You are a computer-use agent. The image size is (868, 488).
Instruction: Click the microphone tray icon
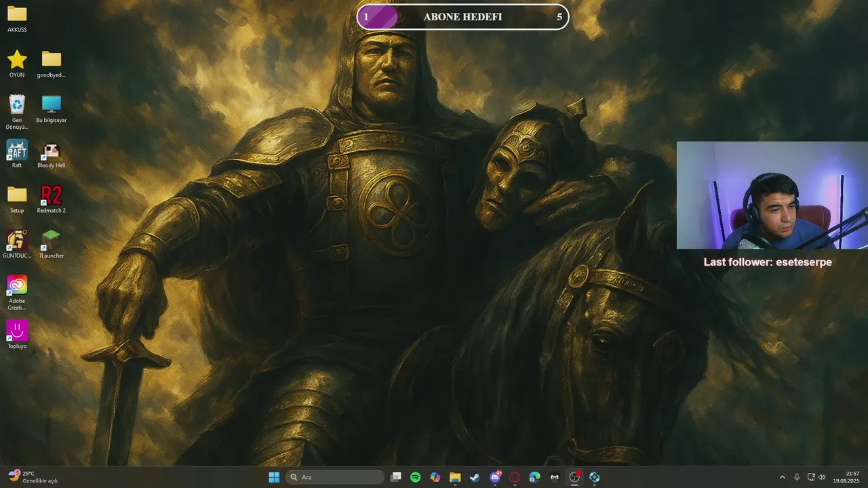[x=797, y=477]
